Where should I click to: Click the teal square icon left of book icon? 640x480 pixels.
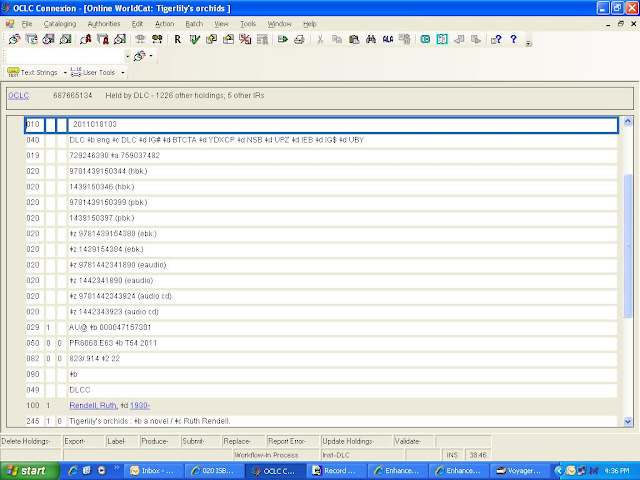click(425, 39)
